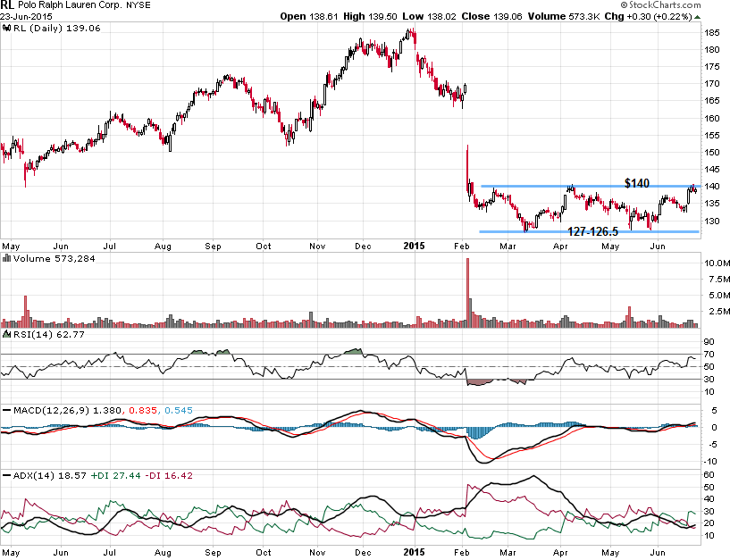The height and width of the screenshot is (560, 730).
Task: Click the 70 overbought RSI axis label
Action: pyautogui.click(x=709, y=355)
